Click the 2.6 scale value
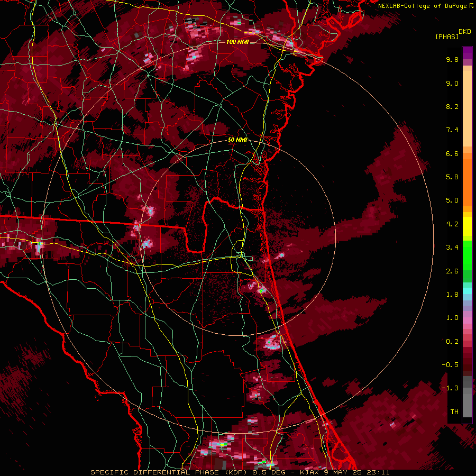Viewport: 476px width, 476px height. click(452, 271)
